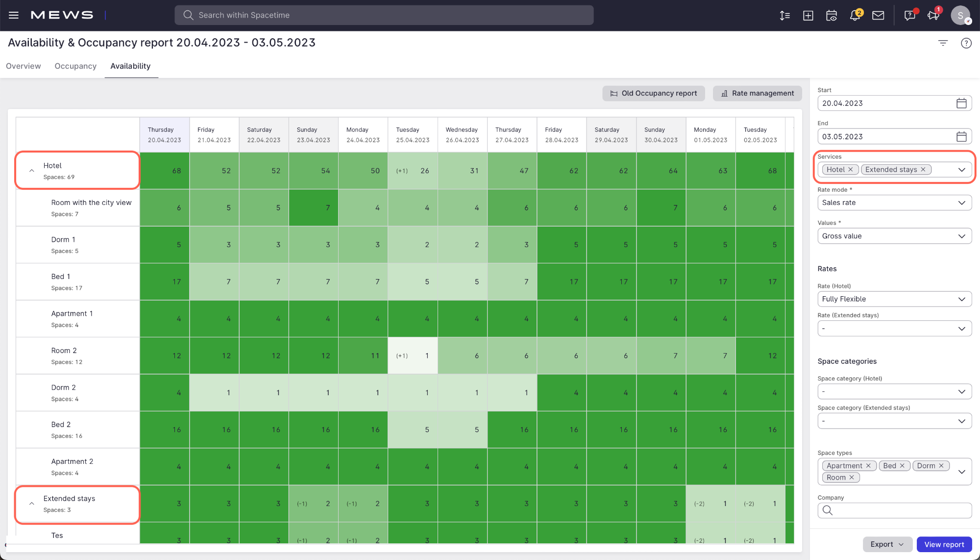
Task: Click the help question mark icon
Action: click(966, 43)
